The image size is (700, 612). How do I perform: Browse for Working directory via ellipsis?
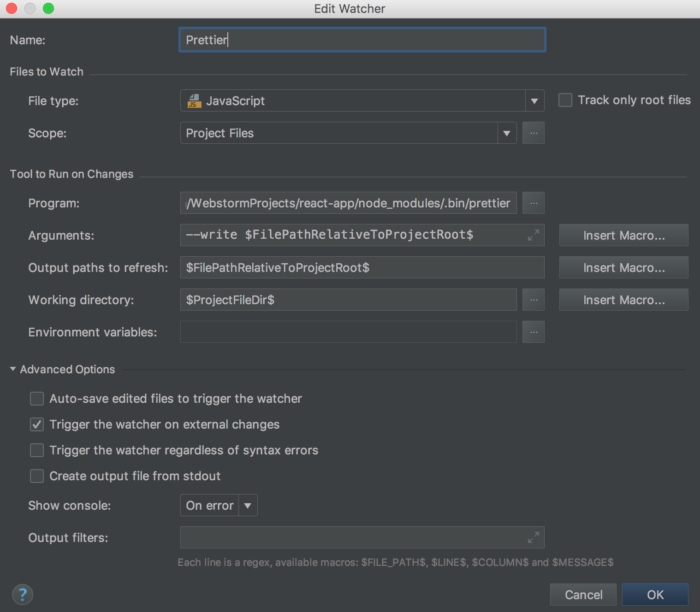[x=534, y=300]
